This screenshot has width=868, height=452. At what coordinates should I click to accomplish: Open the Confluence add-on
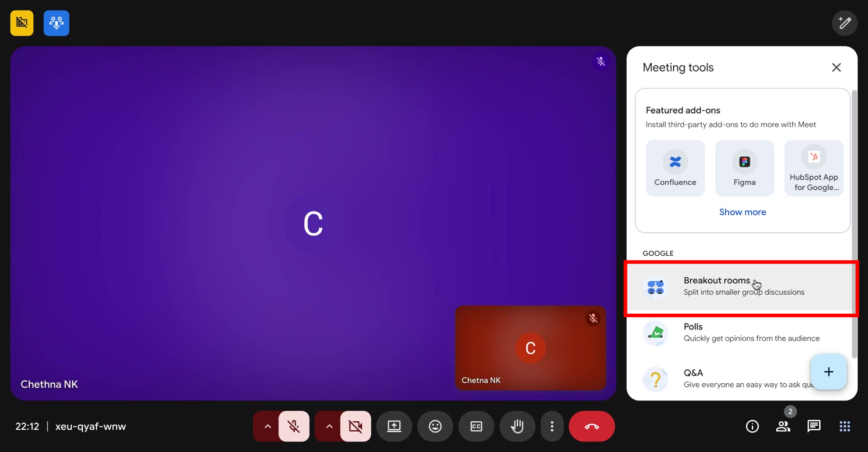pos(675,168)
